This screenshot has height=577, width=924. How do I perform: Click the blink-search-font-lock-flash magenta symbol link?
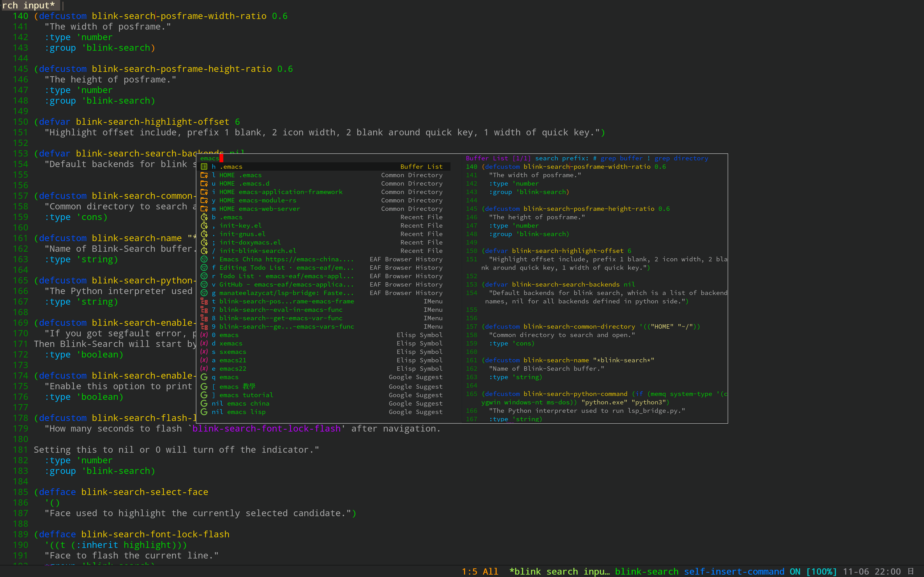click(x=267, y=429)
